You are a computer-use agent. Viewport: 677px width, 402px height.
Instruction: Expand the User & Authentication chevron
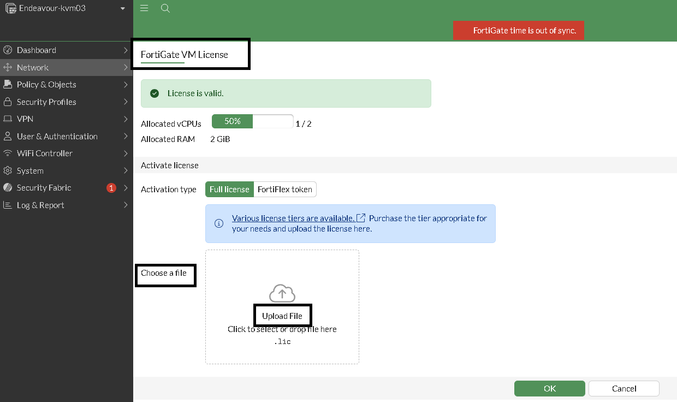pos(125,136)
